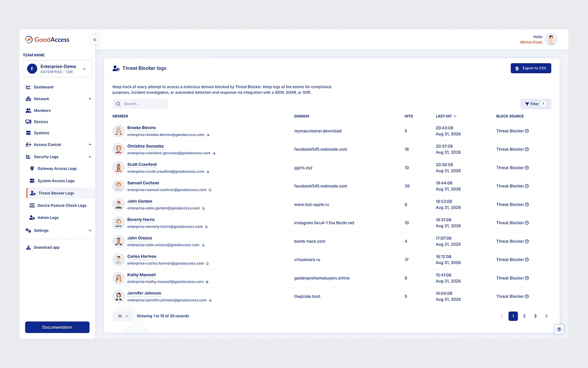Open the Dashboard chart icon
The height and width of the screenshot is (368, 588).
[28, 87]
